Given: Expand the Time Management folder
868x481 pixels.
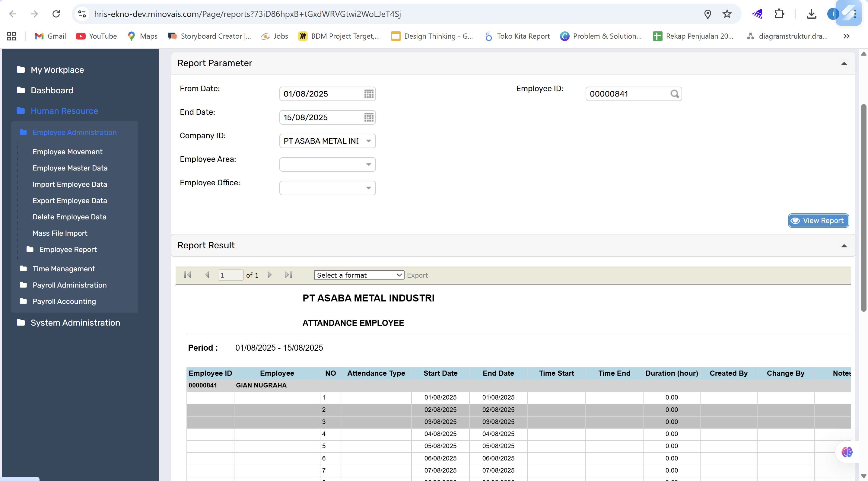Looking at the screenshot, I should 64,269.
